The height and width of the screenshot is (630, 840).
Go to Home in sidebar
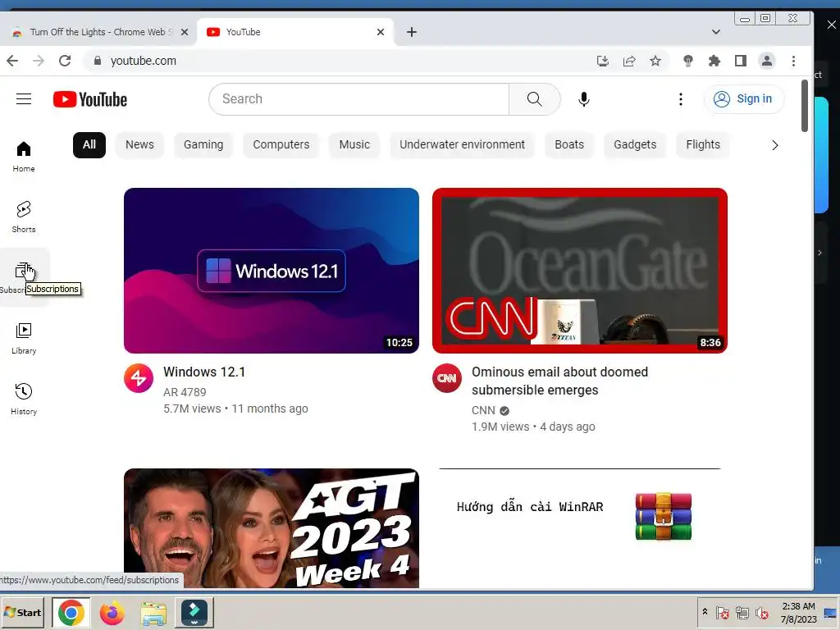tap(24, 157)
